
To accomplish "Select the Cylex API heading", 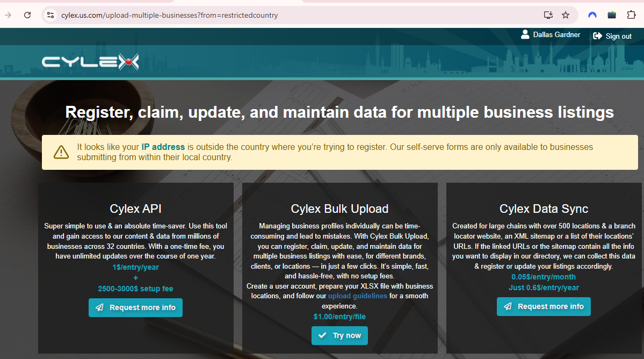I will click(135, 209).
